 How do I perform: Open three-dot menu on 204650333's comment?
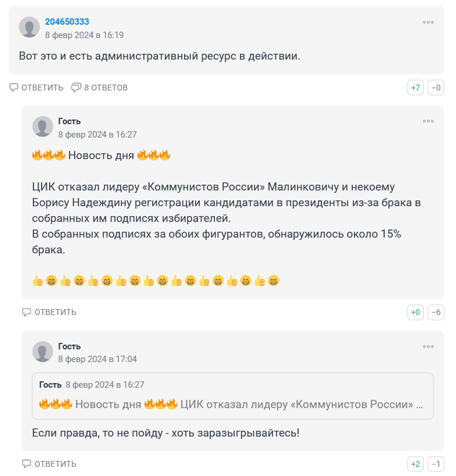click(428, 22)
